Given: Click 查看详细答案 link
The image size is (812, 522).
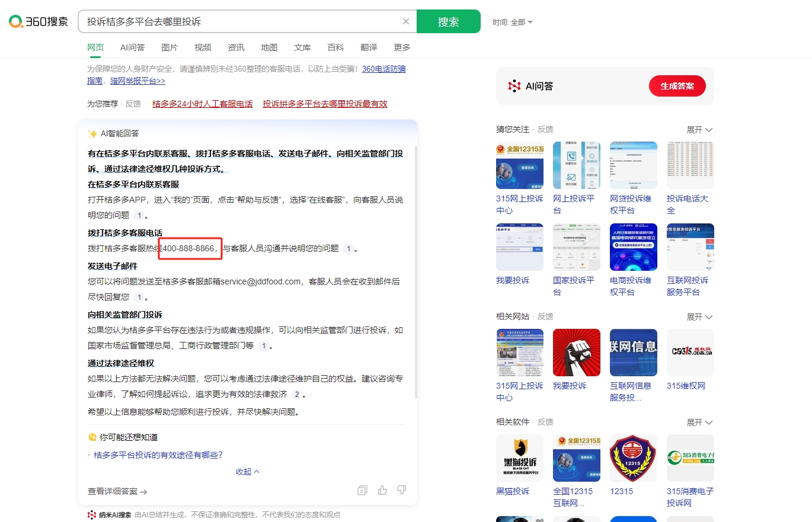Looking at the screenshot, I should pyautogui.click(x=117, y=491).
